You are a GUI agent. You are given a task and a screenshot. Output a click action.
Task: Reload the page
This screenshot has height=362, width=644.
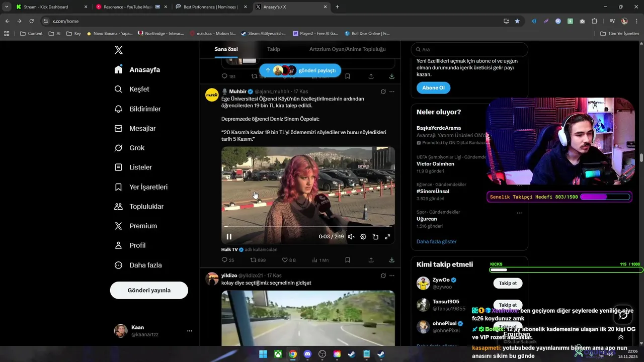point(31,21)
